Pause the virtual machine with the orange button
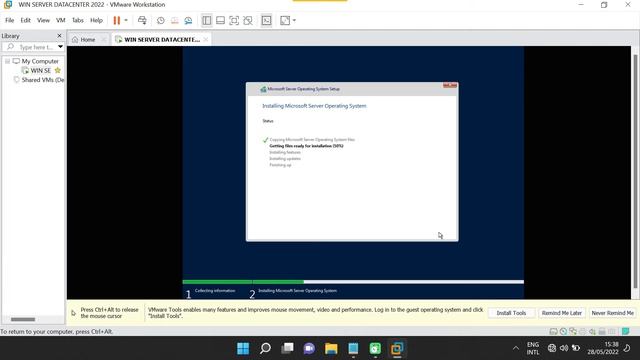Screen dimensions: 640x360 point(117,20)
